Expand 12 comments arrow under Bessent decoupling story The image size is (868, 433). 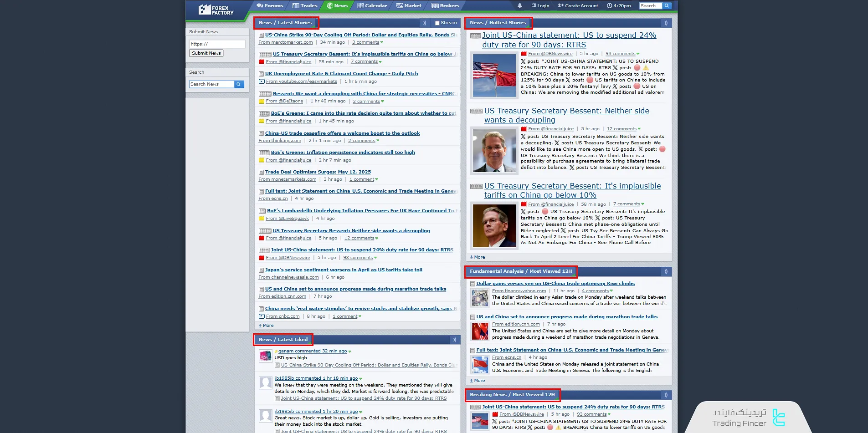[639, 129]
